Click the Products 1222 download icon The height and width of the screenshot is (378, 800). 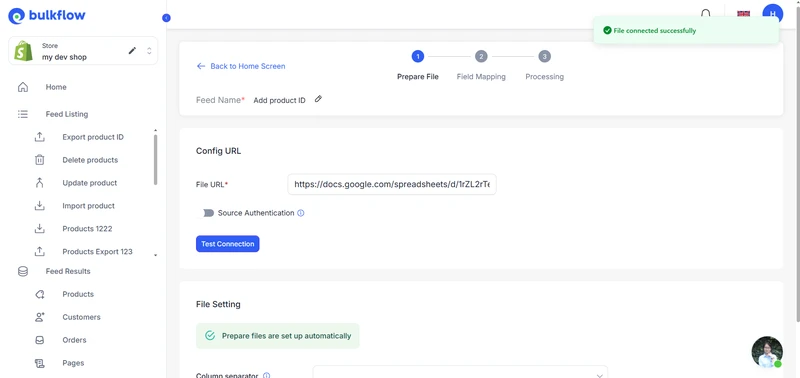click(40, 229)
